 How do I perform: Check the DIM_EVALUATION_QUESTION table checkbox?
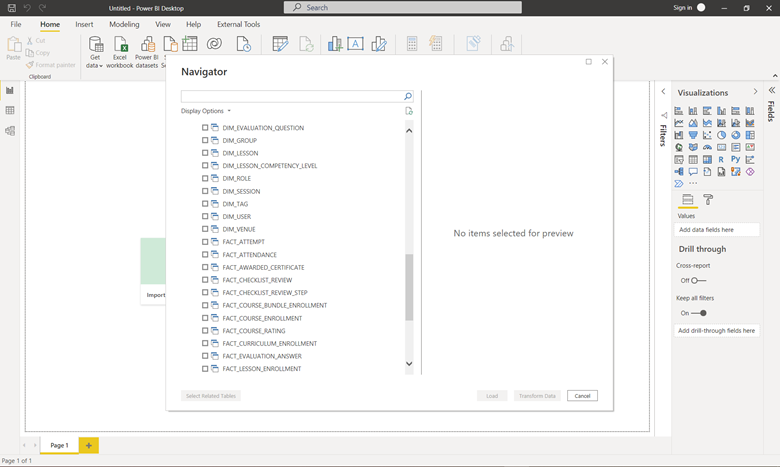(205, 128)
